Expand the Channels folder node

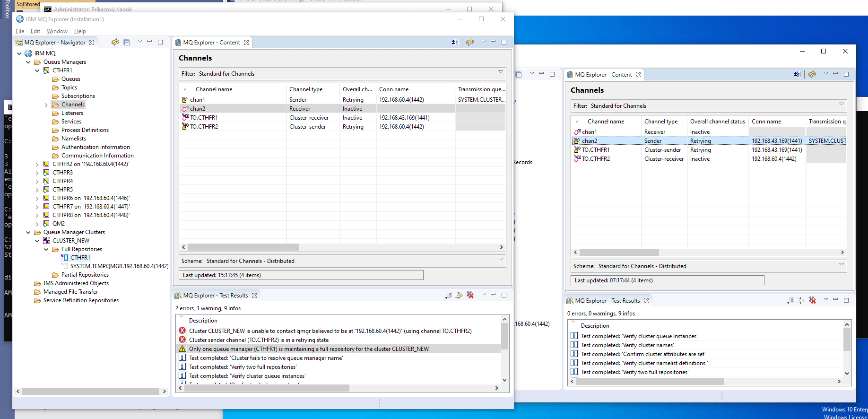[x=46, y=105]
